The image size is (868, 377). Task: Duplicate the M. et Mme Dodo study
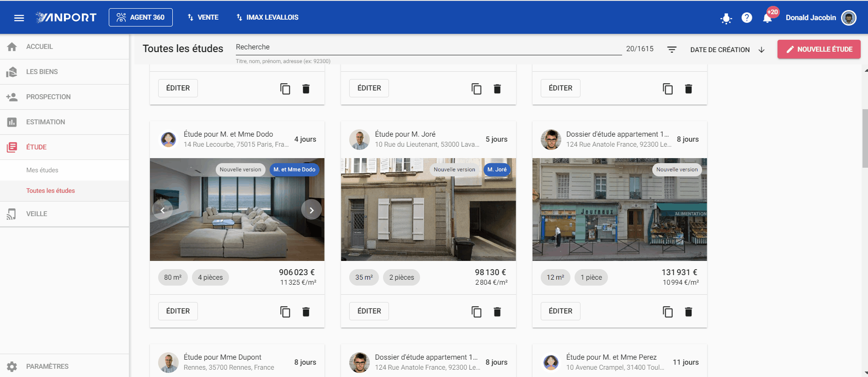point(285,312)
